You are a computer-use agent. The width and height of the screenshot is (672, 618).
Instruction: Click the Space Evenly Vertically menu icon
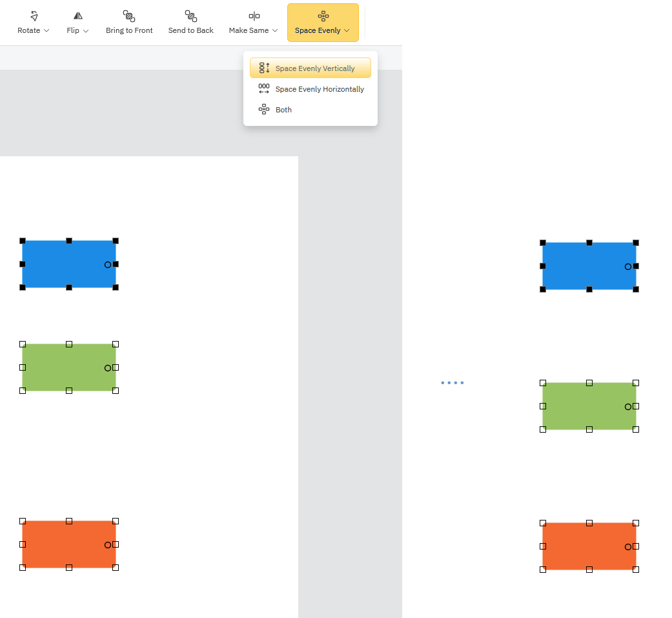(264, 68)
